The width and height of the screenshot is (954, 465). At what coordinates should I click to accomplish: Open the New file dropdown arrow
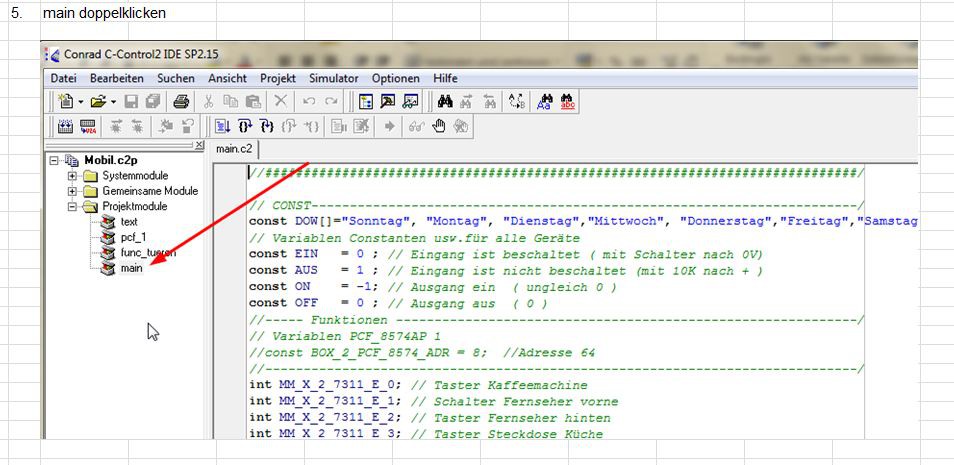pos(80,102)
